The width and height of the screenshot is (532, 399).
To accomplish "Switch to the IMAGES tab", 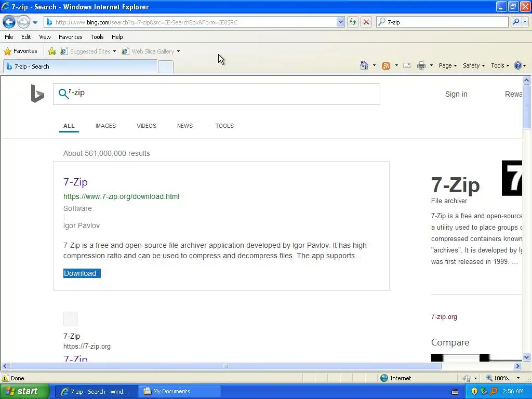I will (x=105, y=126).
